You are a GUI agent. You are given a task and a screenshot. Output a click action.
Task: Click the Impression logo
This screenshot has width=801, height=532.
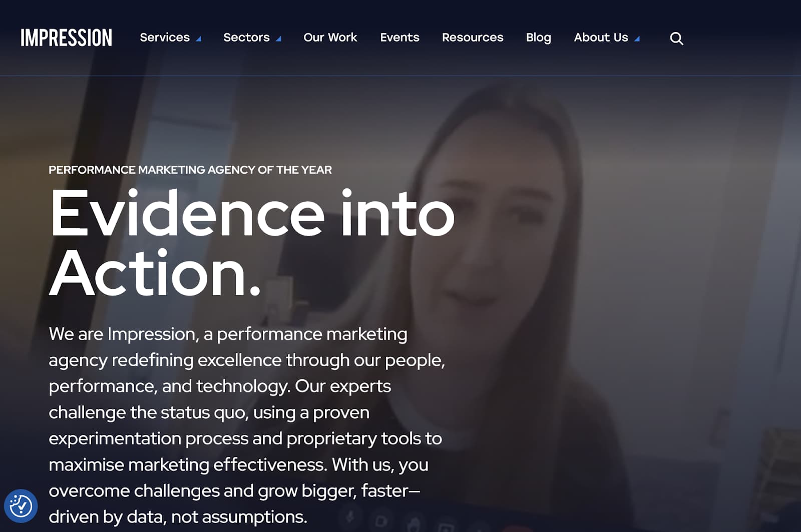(66, 38)
